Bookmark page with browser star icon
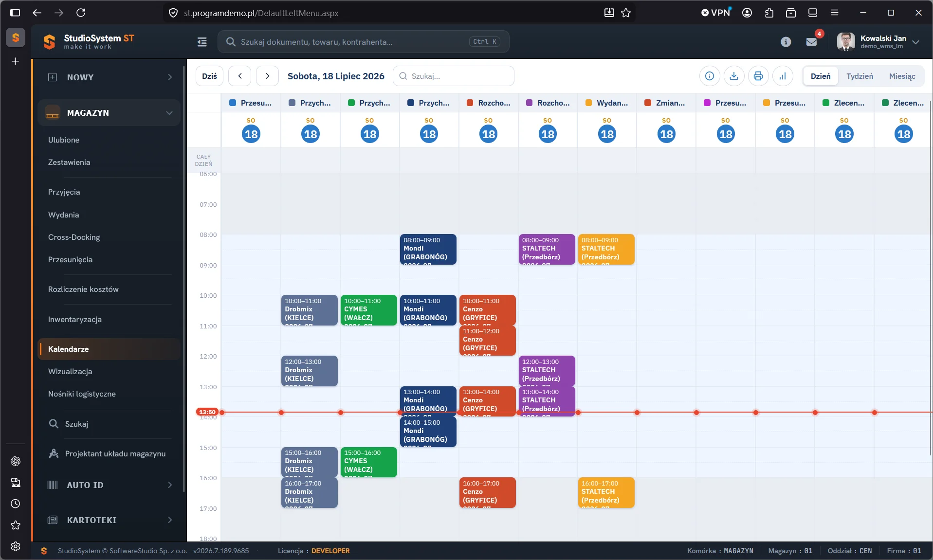The width and height of the screenshot is (933, 560). (626, 13)
